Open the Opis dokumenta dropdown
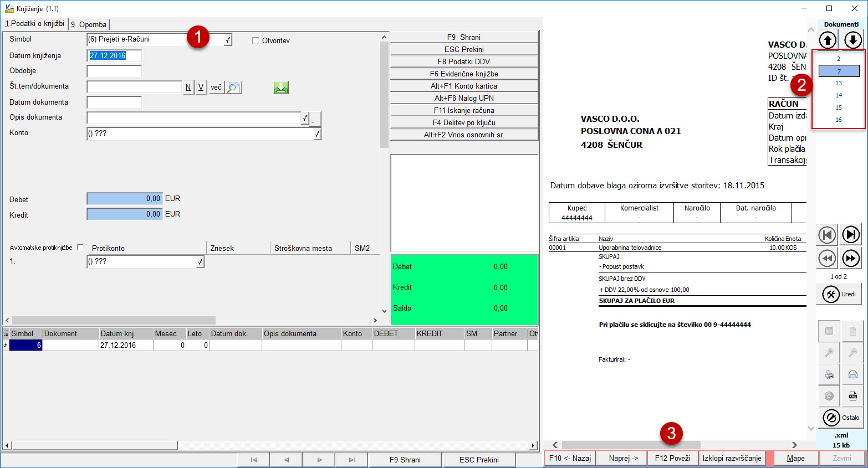Screen dimensions: 868x468 [x=305, y=118]
